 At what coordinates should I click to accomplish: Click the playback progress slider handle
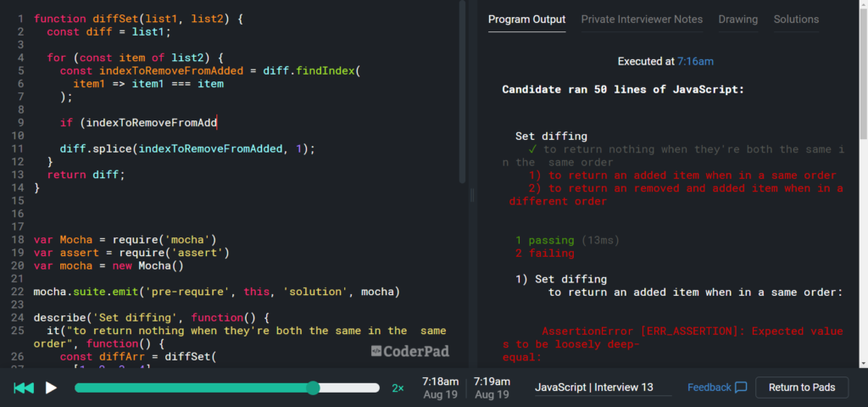pyautogui.click(x=313, y=387)
